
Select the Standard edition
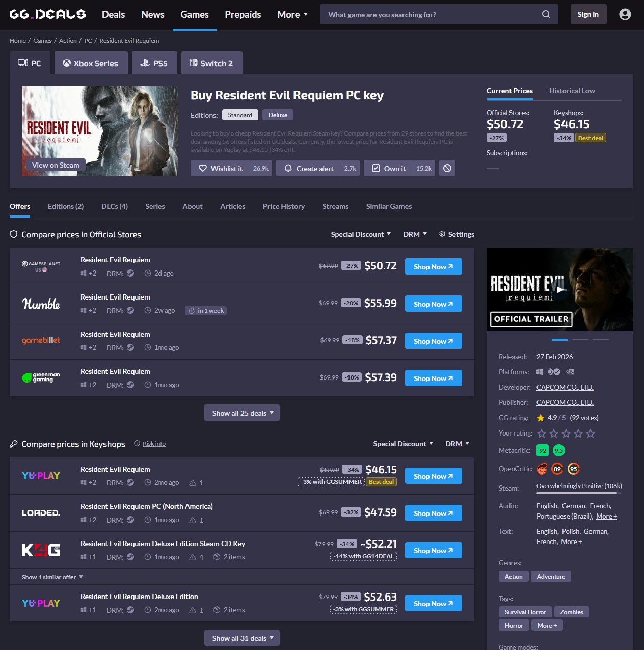point(240,115)
